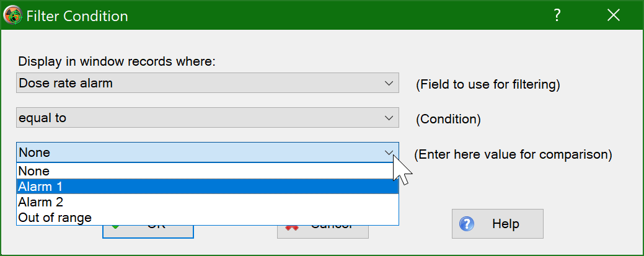Select the Out of range option
Screen dimensions: 644x256
(x=208, y=218)
